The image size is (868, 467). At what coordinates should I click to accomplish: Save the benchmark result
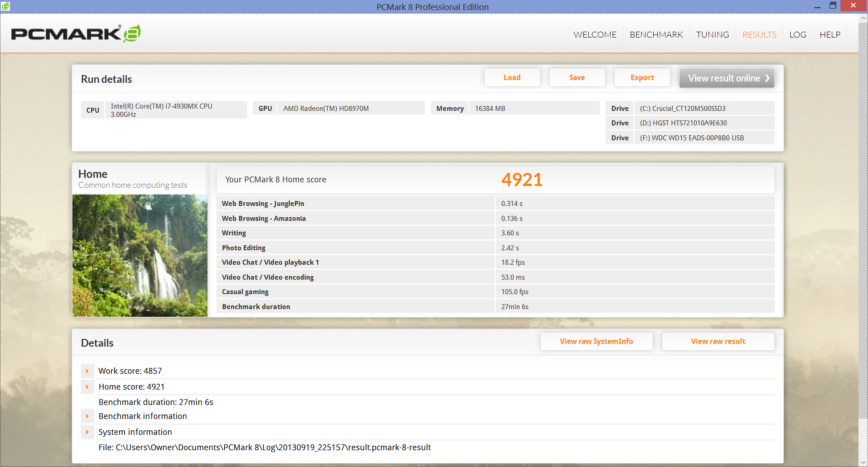click(577, 77)
